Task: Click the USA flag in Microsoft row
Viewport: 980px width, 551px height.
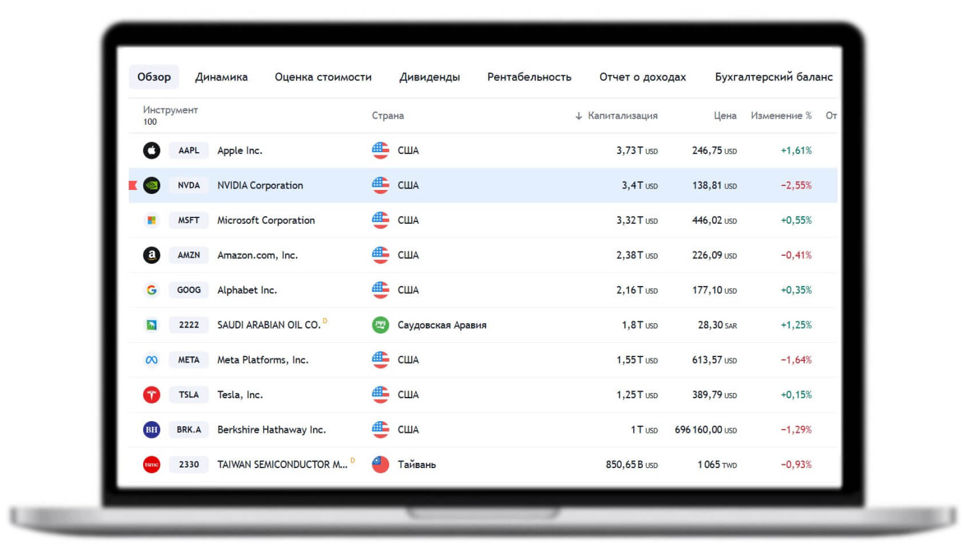Action: tap(380, 221)
